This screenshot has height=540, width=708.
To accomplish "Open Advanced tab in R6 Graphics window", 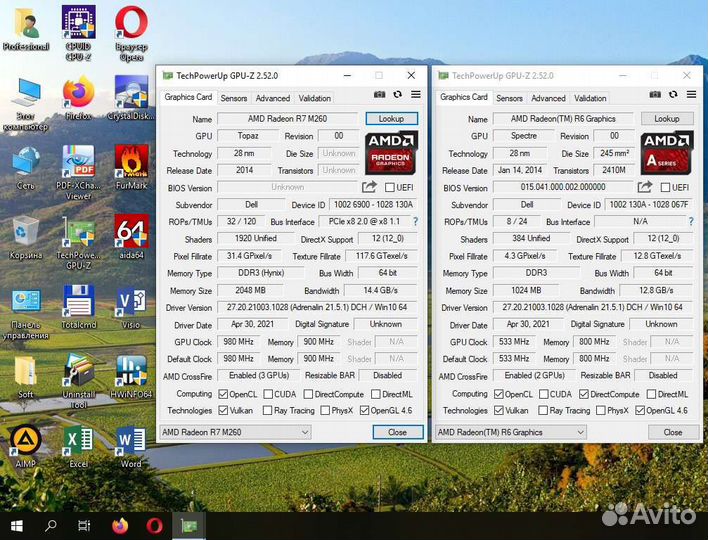I will 548,98.
